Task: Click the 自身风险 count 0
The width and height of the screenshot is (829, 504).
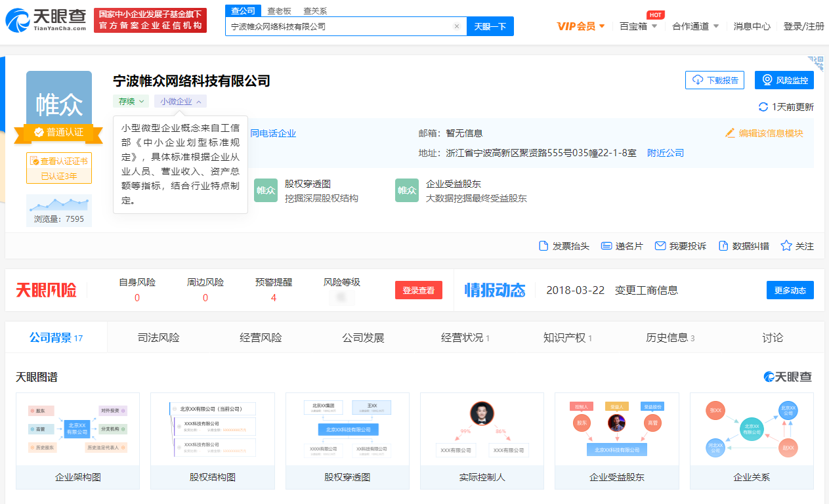Action: (137, 298)
